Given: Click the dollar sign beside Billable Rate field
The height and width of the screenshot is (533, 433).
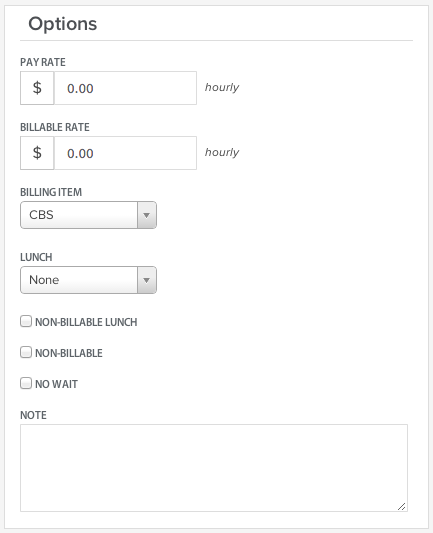Looking at the screenshot, I should (x=37, y=153).
